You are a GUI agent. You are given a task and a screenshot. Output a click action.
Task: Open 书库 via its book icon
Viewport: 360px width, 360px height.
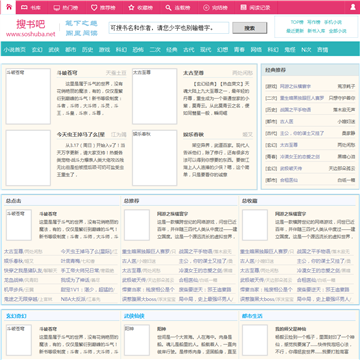click(x=24, y=7)
